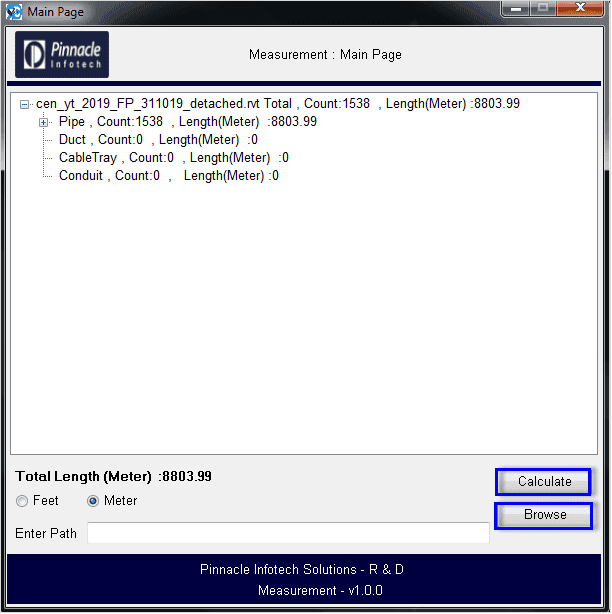
Task: Select the root .rvt Total tree item
Action: [x=277, y=104]
